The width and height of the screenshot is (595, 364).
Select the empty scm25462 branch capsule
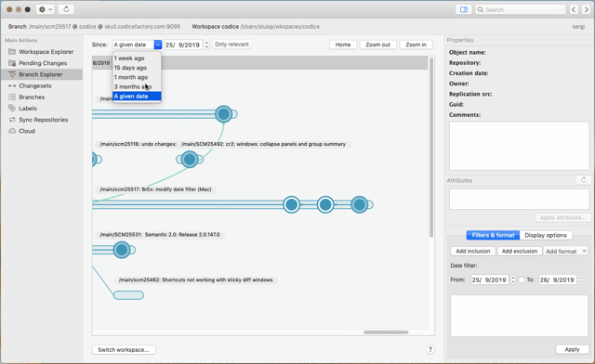coord(128,295)
